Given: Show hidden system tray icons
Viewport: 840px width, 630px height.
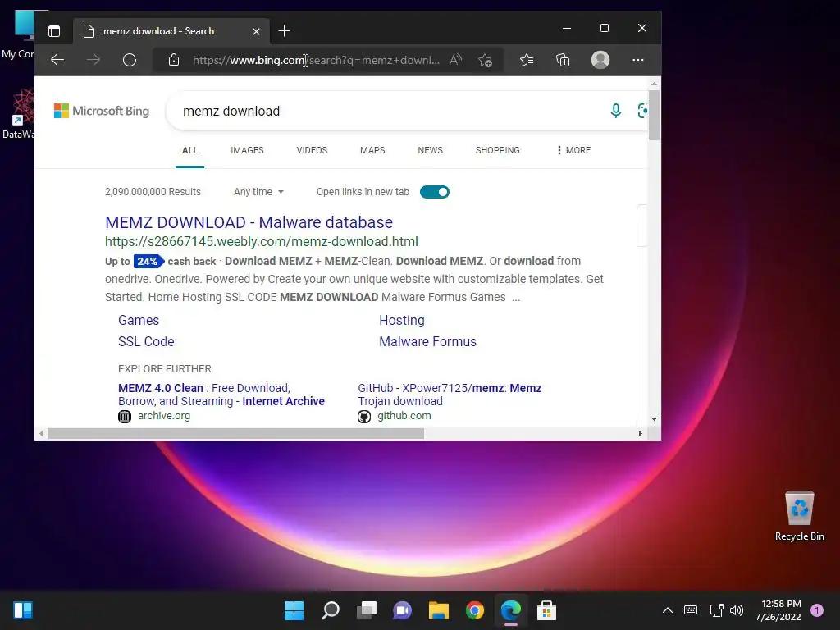Looking at the screenshot, I should 668,610.
